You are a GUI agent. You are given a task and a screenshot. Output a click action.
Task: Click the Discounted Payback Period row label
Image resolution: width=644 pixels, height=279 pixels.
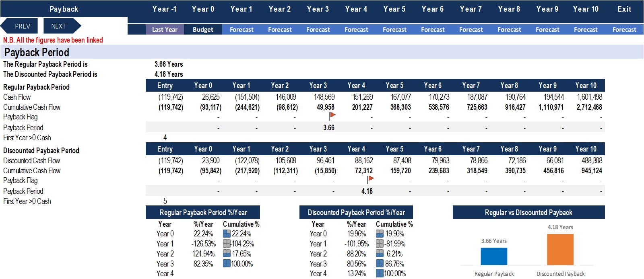41,150
